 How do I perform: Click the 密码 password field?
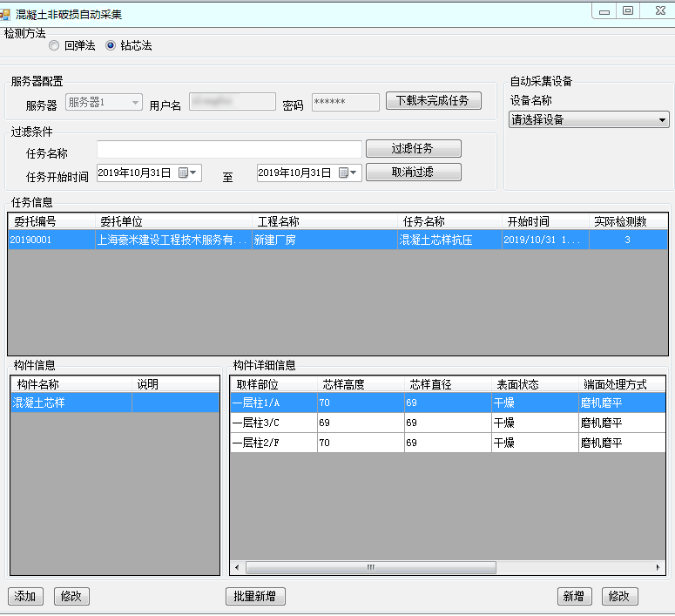click(345, 103)
